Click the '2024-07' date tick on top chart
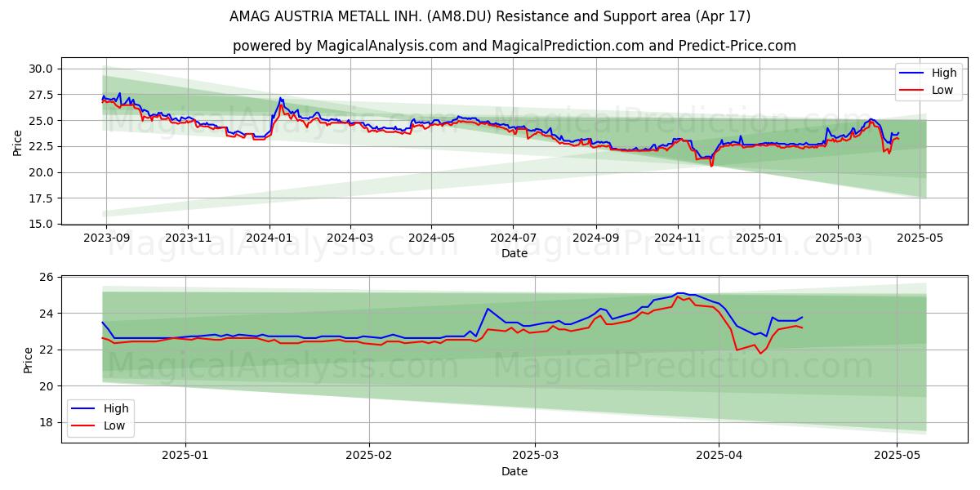This screenshot has height=490, width=980. (514, 237)
